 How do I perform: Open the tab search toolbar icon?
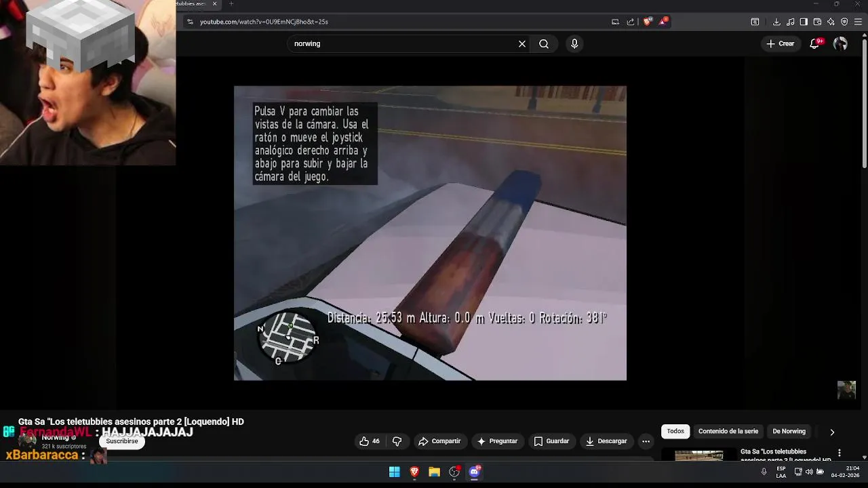(x=755, y=22)
